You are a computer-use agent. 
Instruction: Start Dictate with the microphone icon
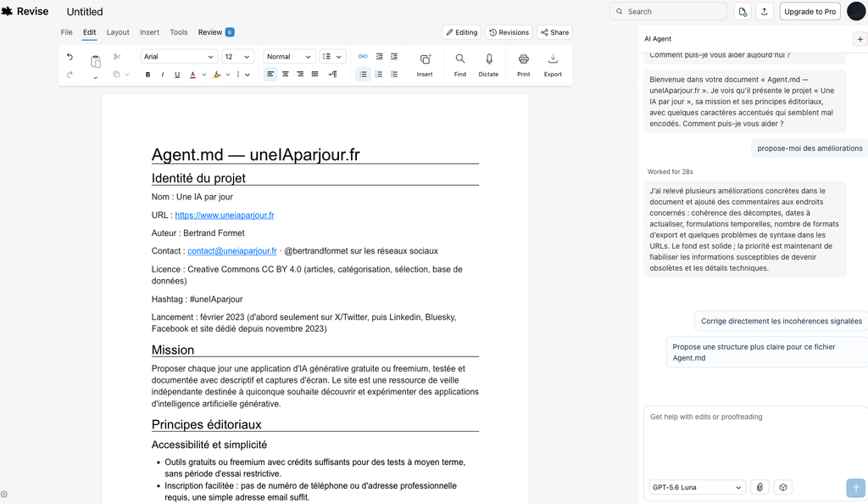[x=488, y=64]
